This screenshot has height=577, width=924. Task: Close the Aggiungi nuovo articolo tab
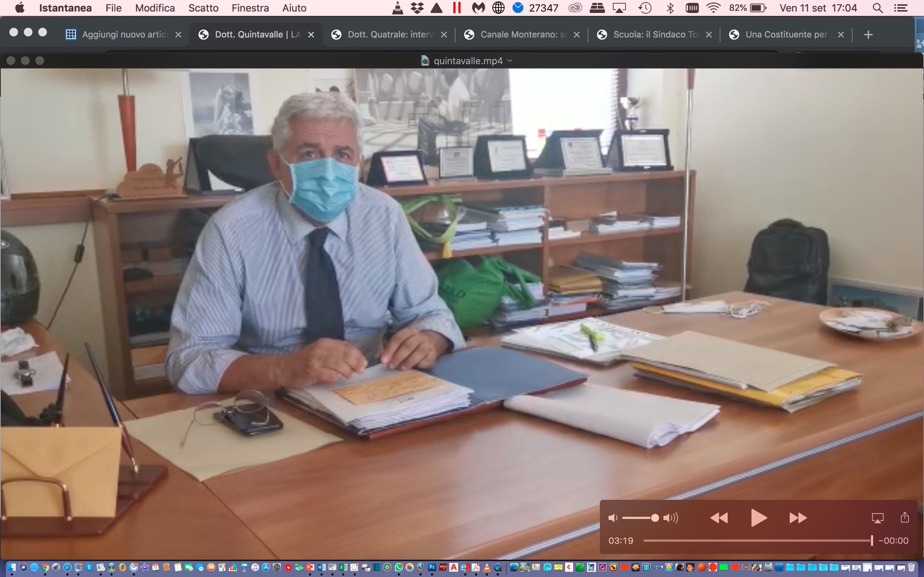[178, 35]
